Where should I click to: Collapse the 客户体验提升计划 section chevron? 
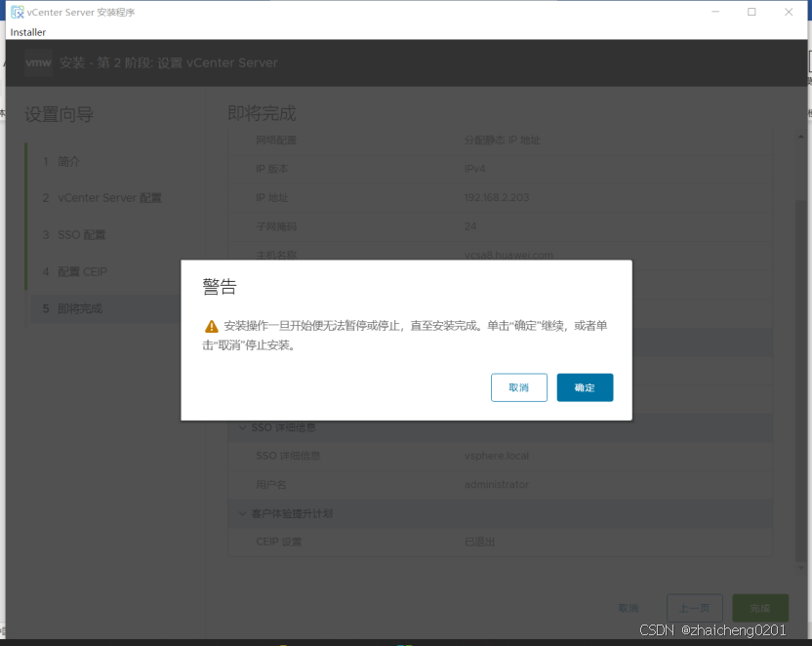[x=242, y=513]
